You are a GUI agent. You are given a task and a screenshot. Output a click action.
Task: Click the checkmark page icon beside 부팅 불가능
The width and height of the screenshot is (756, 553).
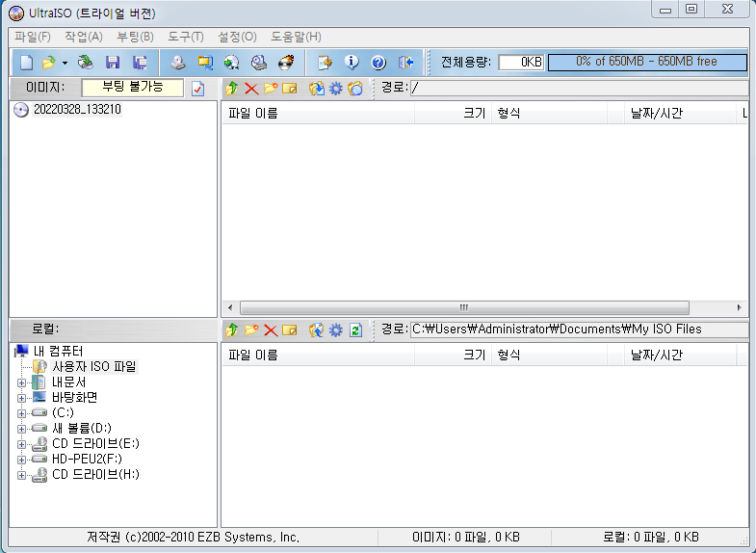coord(197,89)
